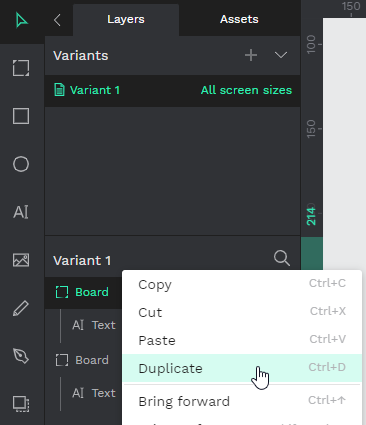
Task: Choose Cut from the context menu
Action: tap(242, 312)
